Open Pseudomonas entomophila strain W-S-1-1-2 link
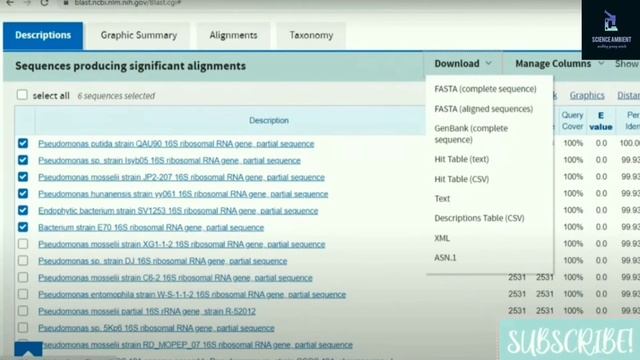Screen dimensions: 640x360 click(x=192, y=294)
